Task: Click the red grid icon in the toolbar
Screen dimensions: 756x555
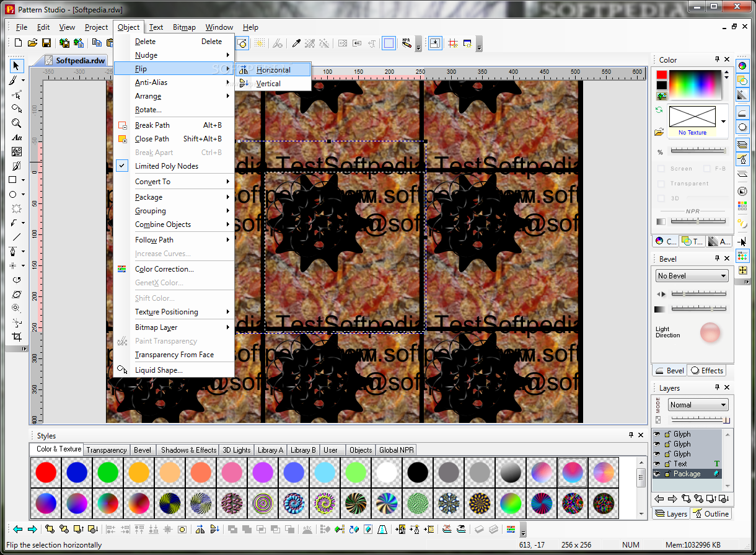Action: pos(452,43)
